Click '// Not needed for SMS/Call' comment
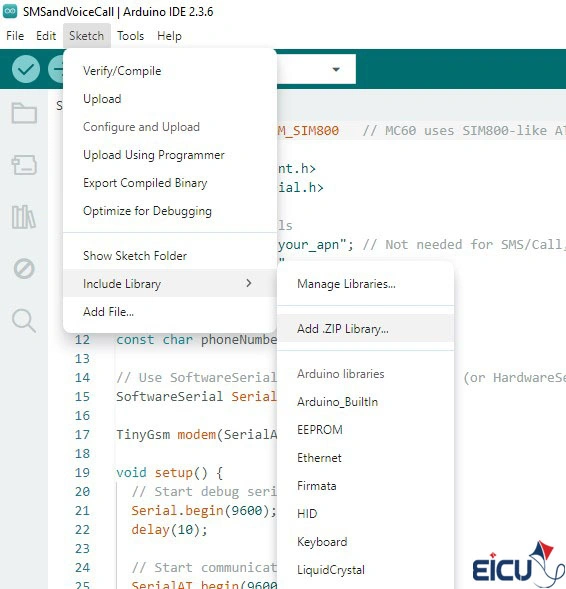 point(464,245)
